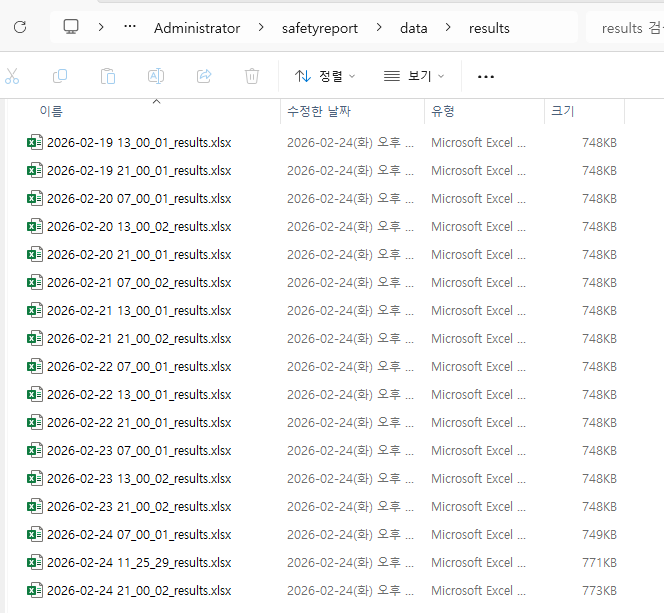Click Excel icon of 2026-02-21 07_00_02_results.xlsx
This screenshot has width=664, height=613.
35,282
